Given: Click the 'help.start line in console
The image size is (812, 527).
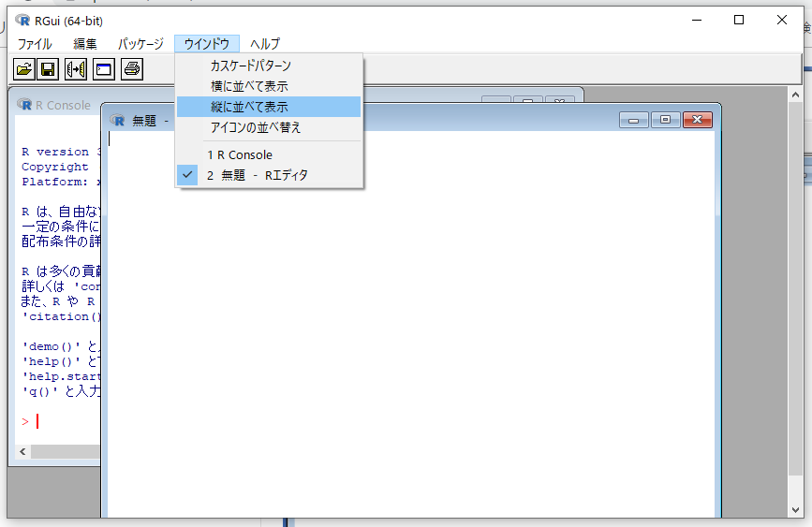Looking at the screenshot, I should [x=61, y=376].
